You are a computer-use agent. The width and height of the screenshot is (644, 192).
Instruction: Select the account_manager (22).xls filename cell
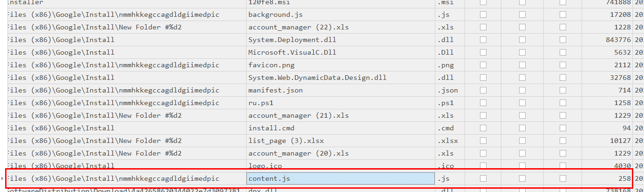(340, 27)
